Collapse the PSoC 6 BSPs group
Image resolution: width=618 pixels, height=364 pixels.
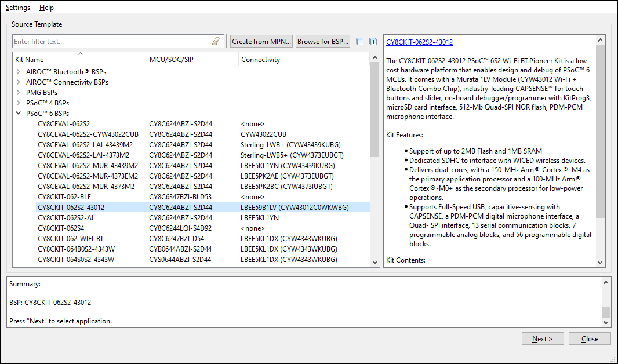tap(19, 113)
